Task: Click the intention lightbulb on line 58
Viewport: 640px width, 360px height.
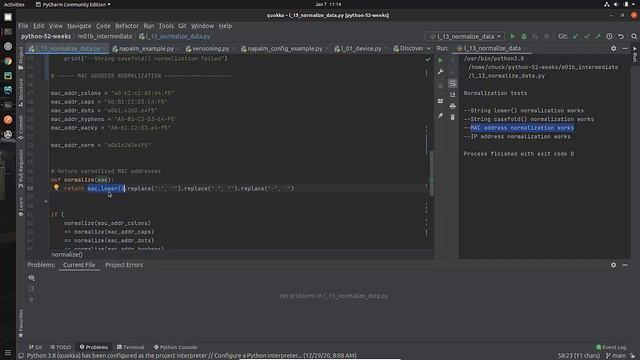Action: [x=56, y=187]
